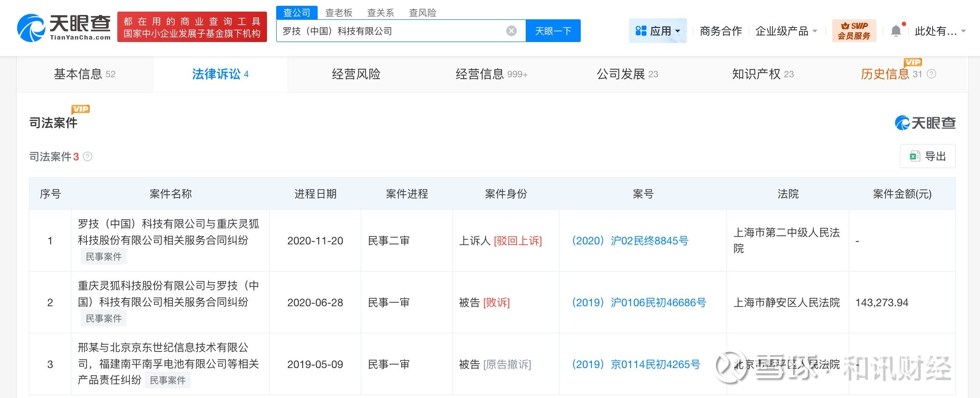Viewport: 980px width, 398px height.
Task: Click help icon beside 司法案件 count
Action: pos(87,156)
